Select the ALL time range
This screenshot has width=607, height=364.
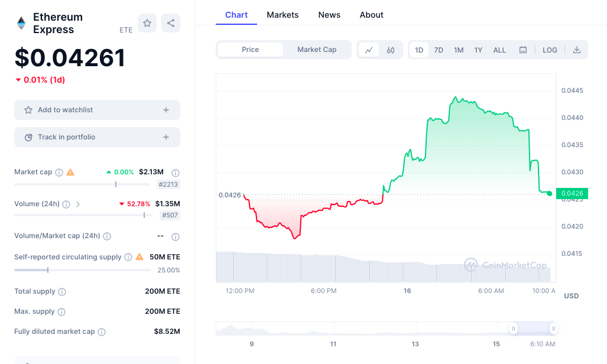pos(499,50)
